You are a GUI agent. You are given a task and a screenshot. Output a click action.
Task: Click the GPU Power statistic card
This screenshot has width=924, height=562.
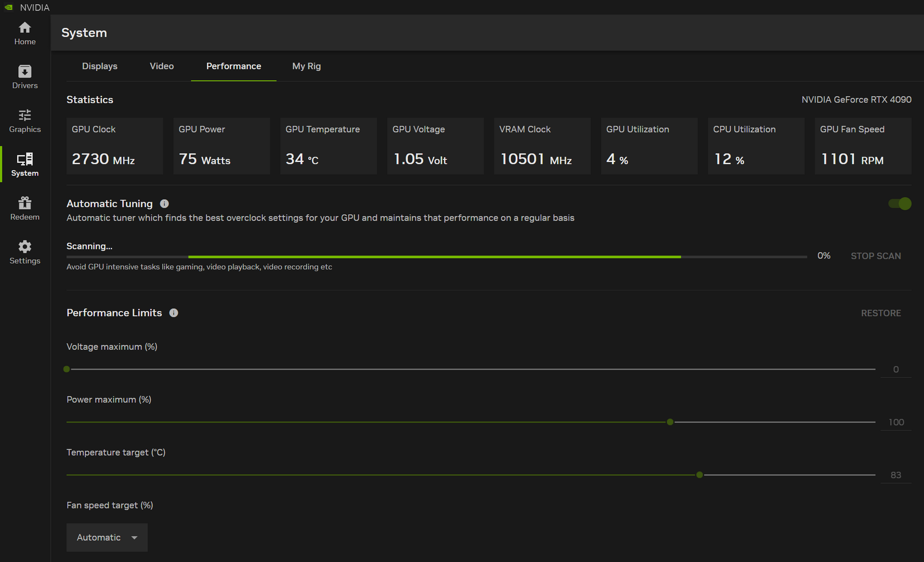click(x=222, y=146)
